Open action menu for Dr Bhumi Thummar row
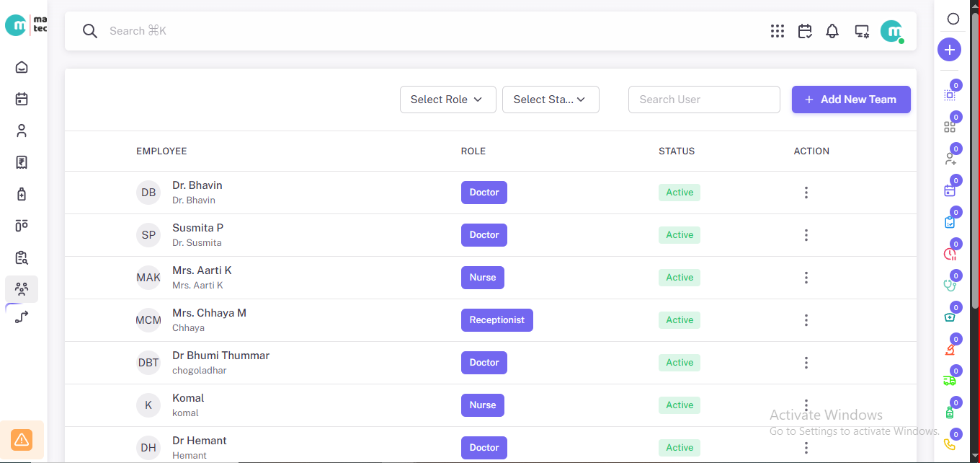This screenshot has height=463, width=980. [806, 363]
